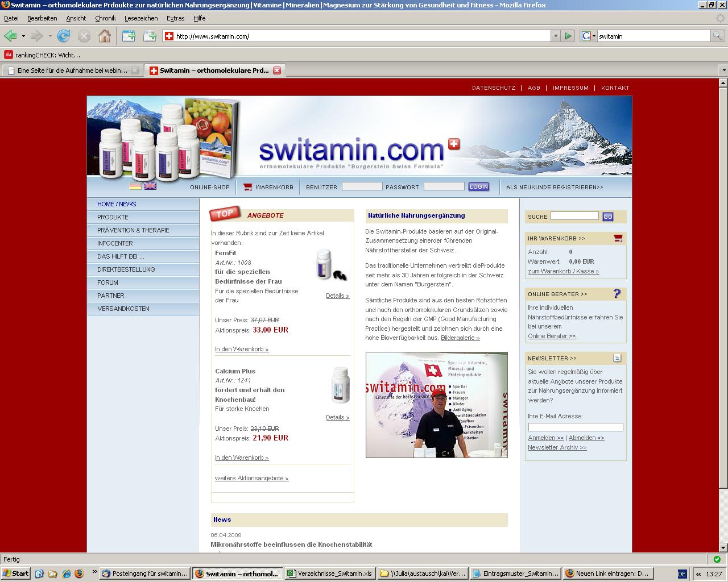The height and width of the screenshot is (582, 728).
Task: Open FemFit Details link
Action: [x=337, y=296]
